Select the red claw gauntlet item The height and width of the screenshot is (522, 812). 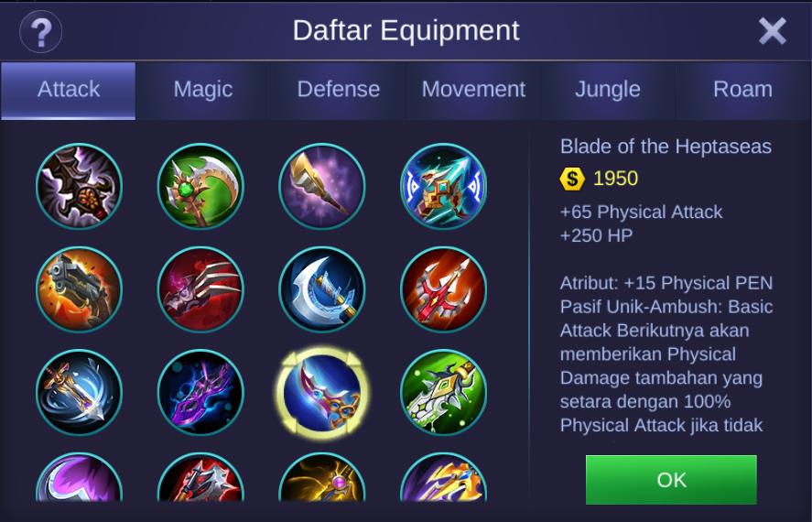[200, 289]
